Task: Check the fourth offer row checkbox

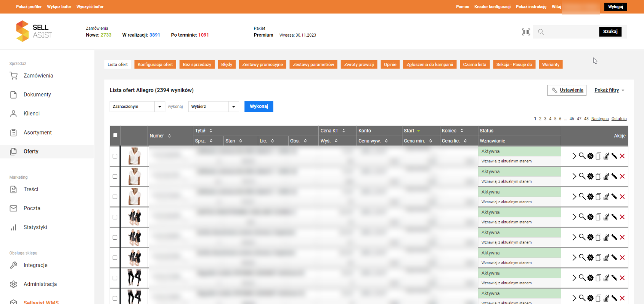Action: 115,217
